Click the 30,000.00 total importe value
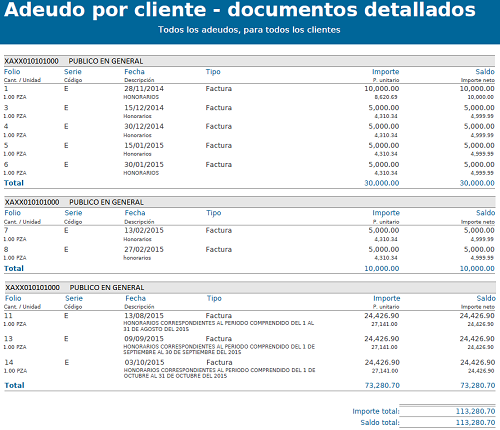 click(382, 183)
